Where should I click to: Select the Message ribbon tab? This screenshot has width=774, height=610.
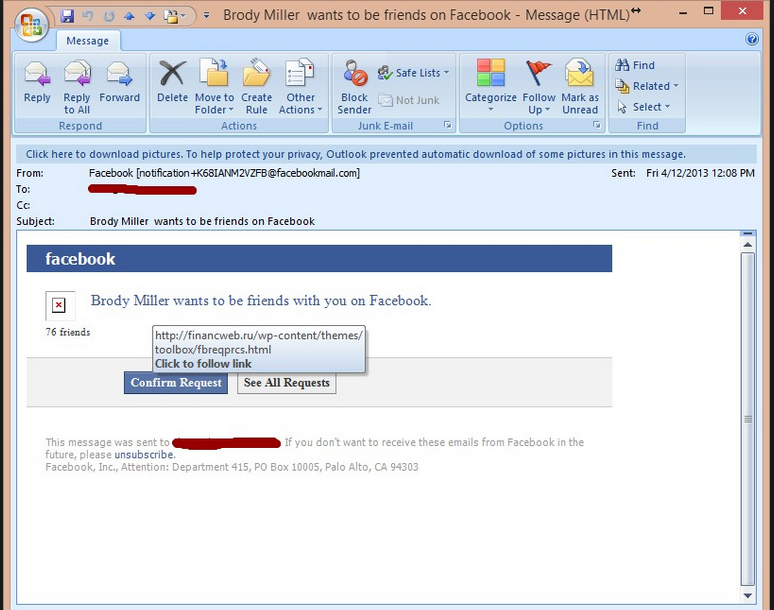[88, 41]
